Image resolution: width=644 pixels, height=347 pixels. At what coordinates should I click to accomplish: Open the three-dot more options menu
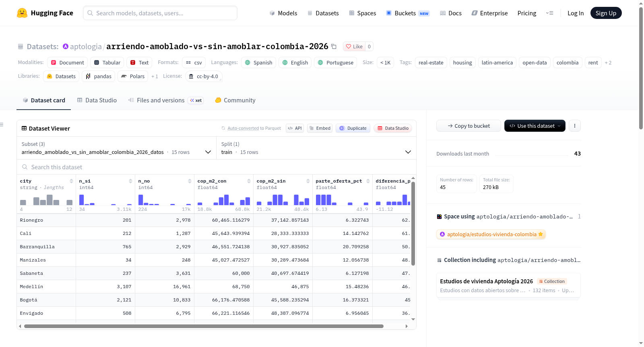(x=575, y=126)
